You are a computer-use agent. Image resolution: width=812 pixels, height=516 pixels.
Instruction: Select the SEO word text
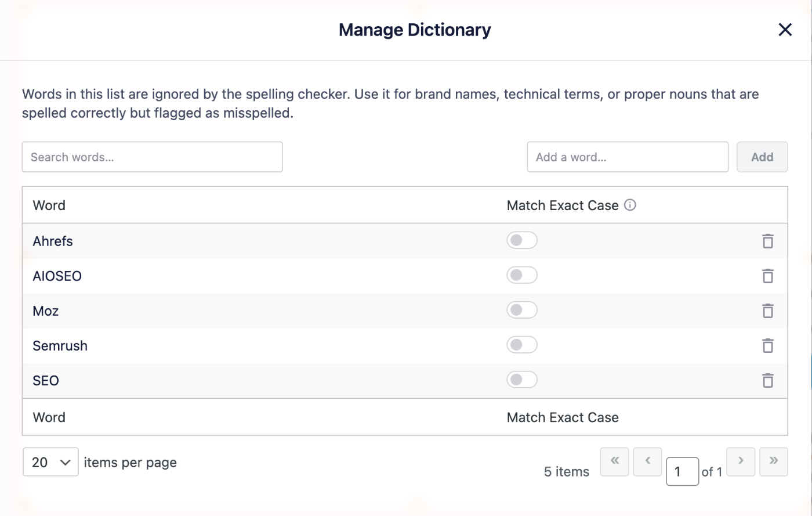46,381
